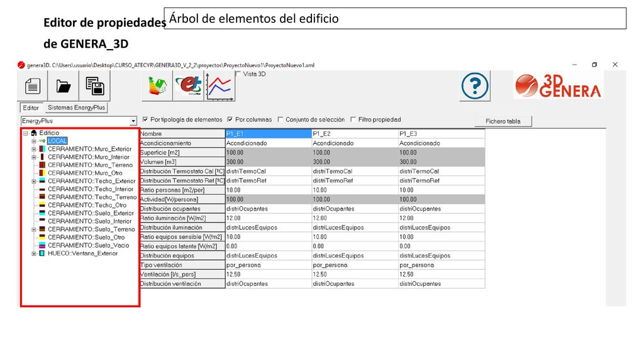Click the Ventana_Exterior tree node icon
The width and height of the screenshot is (644, 362).
click(42, 253)
